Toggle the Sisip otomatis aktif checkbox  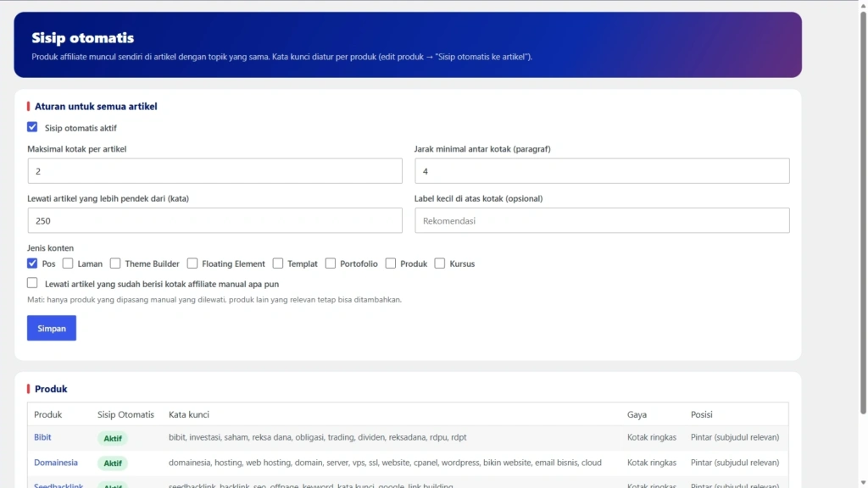(x=32, y=127)
